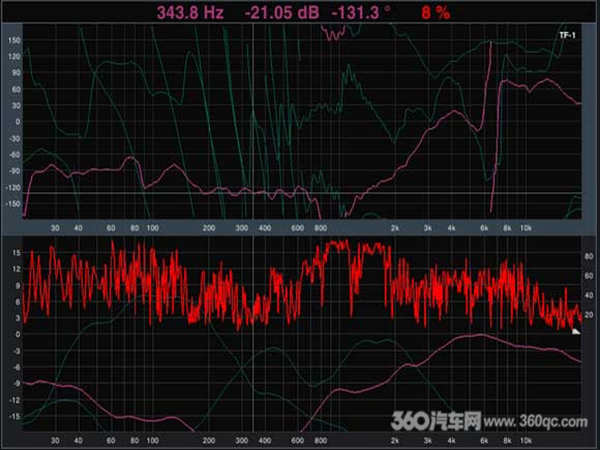Click the -21.05 dB magnitude readout

click(279, 13)
